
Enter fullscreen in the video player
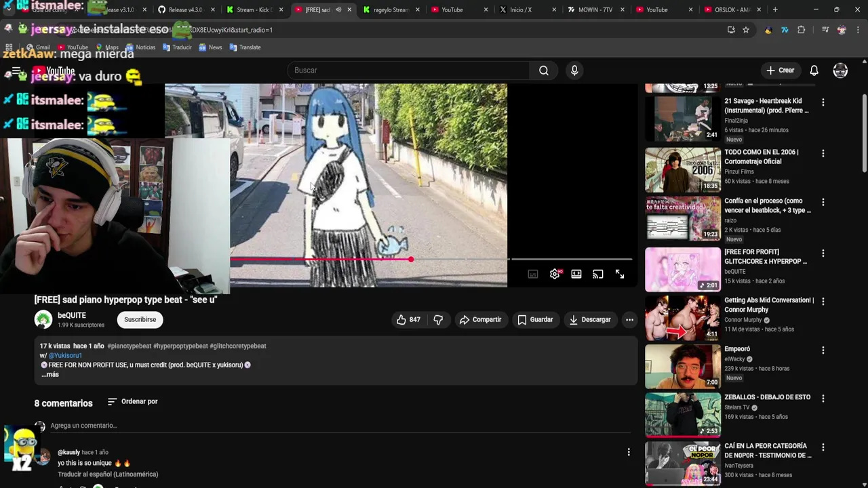pos(620,274)
